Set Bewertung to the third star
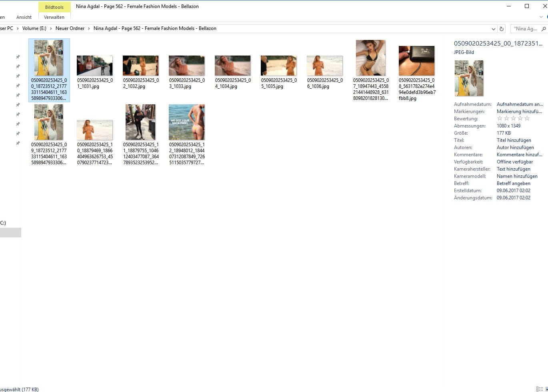 [x=513, y=119]
